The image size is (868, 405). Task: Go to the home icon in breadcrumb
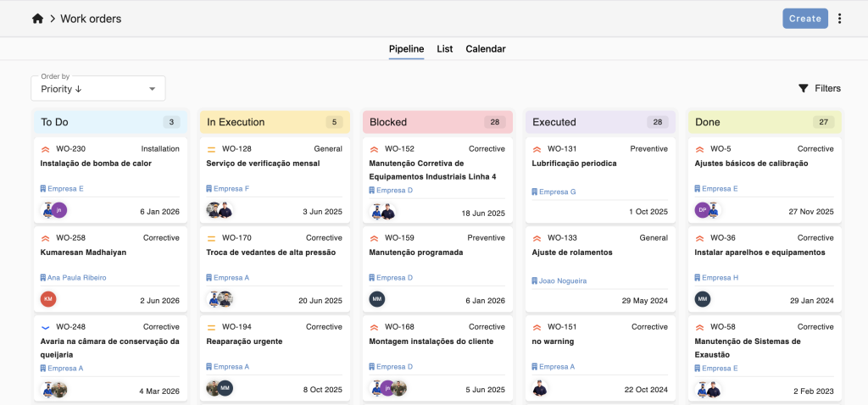(37, 19)
